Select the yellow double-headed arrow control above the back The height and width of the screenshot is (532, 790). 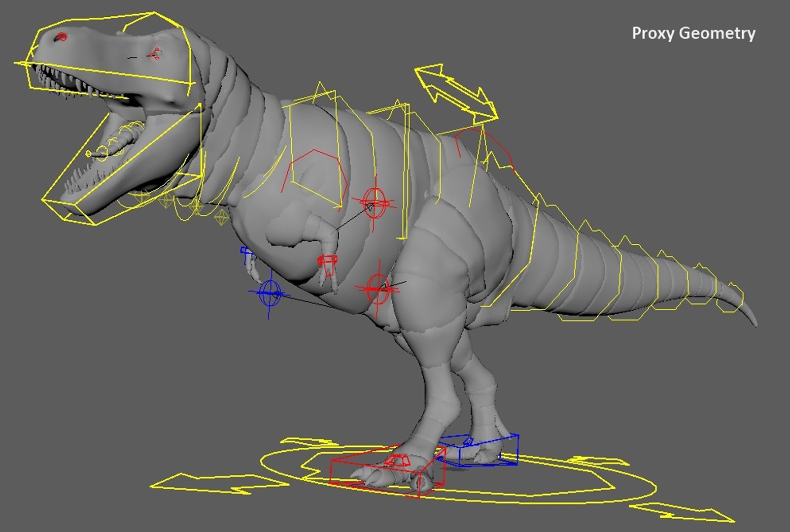456,94
